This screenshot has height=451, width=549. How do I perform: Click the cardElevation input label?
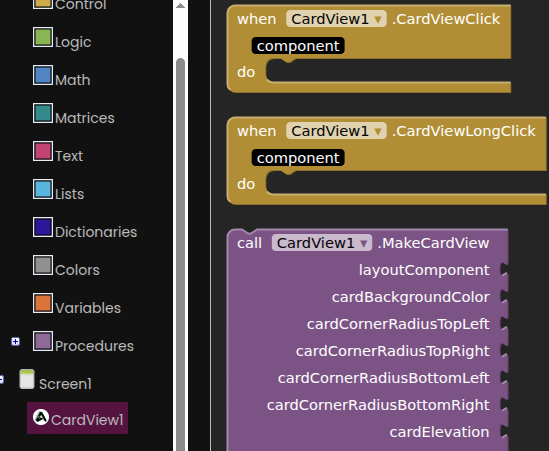click(x=439, y=432)
